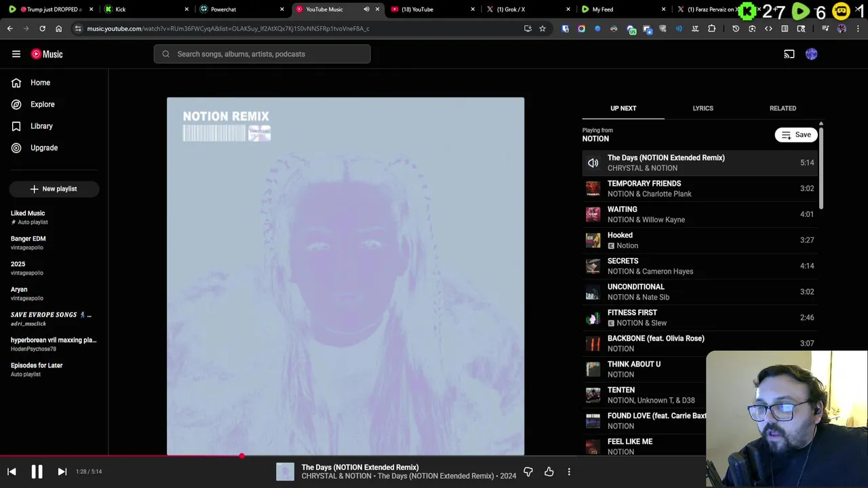Click the player bar album thumbnail
The width and height of the screenshot is (868, 488).
point(285,472)
